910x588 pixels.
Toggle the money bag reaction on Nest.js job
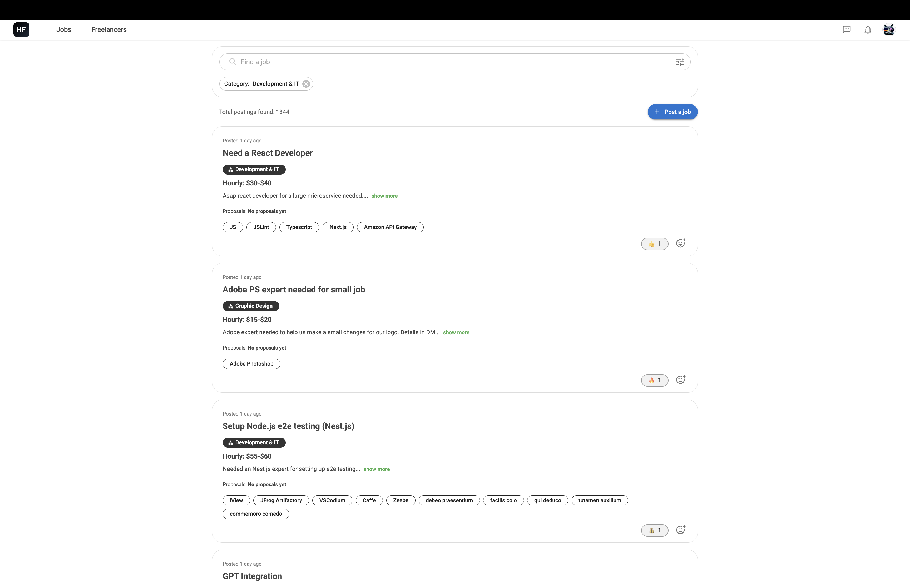[x=655, y=530]
